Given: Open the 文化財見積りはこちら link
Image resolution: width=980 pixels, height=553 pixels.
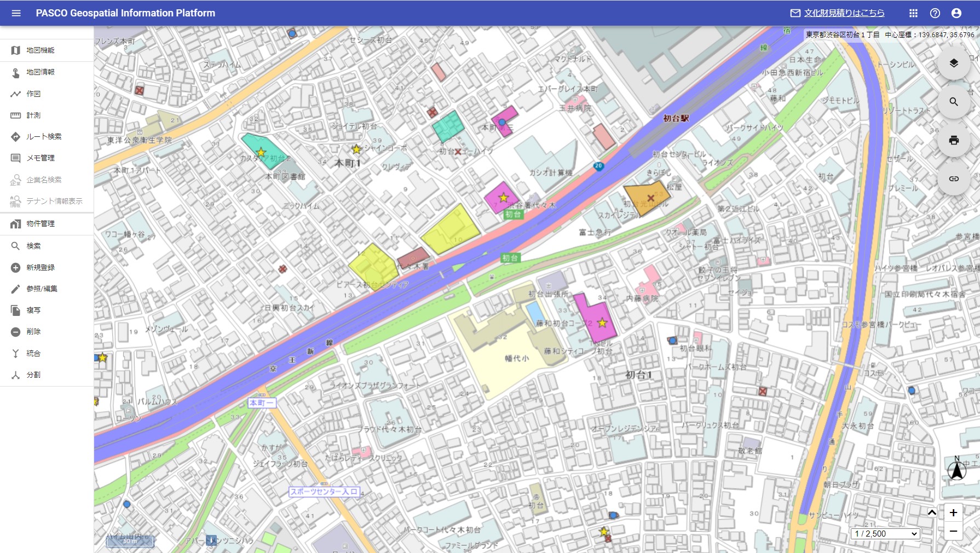Looking at the screenshot, I should pyautogui.click(x=844, y=13).
